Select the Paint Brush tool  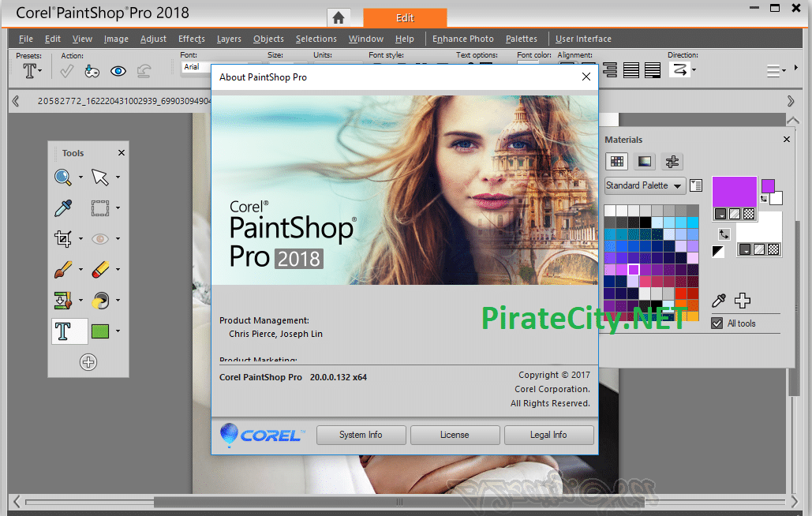click(x=63, y=270)
